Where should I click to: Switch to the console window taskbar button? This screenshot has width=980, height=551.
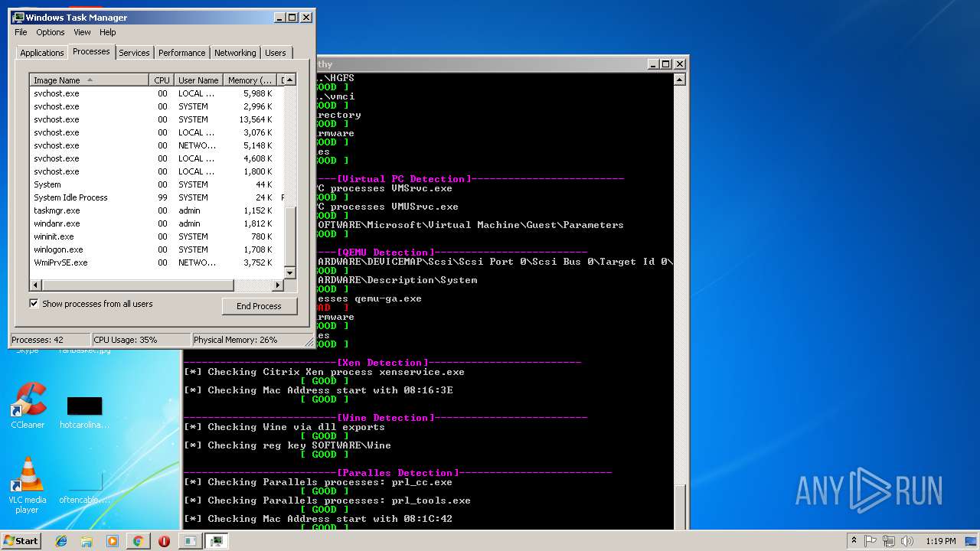[189, 541]
